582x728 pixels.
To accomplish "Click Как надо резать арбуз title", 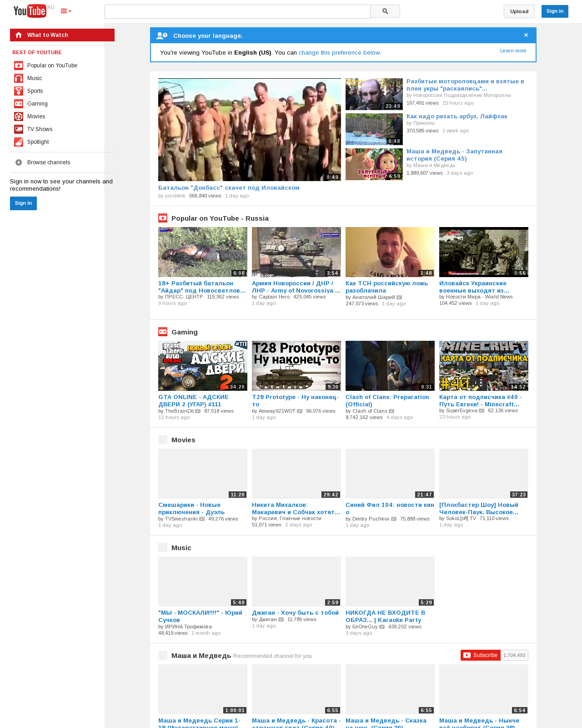I will tap(457, 116).
